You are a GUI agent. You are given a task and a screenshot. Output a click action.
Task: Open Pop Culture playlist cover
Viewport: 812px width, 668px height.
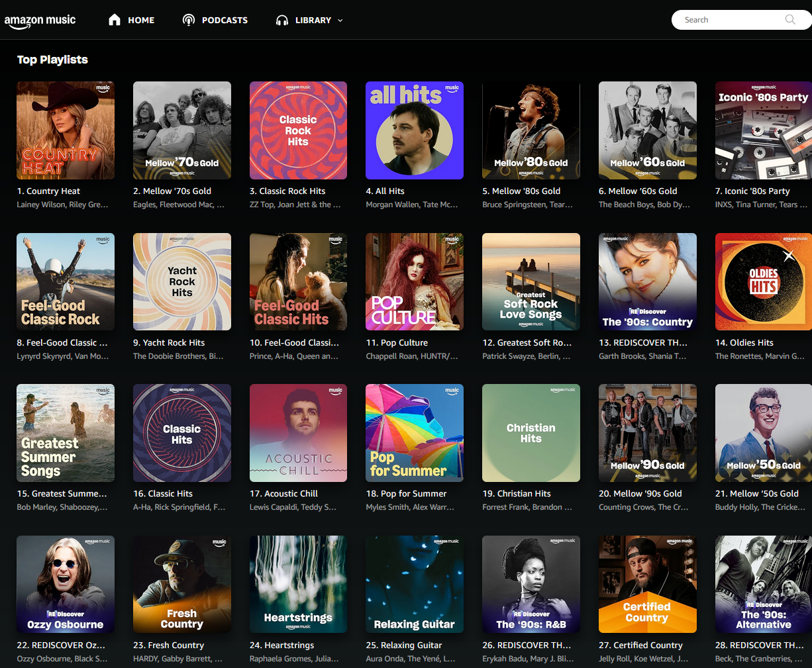[x=415, y=281]
